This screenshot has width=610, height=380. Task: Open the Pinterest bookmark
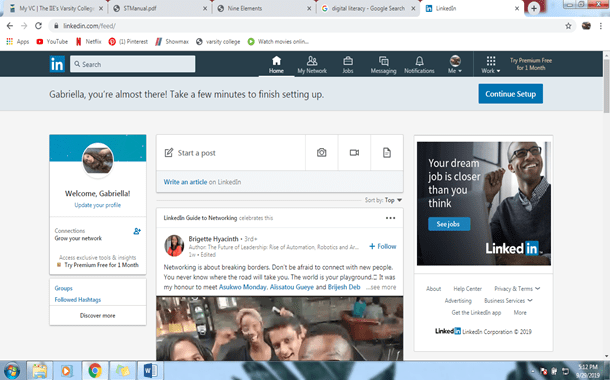tap(128, 42)
